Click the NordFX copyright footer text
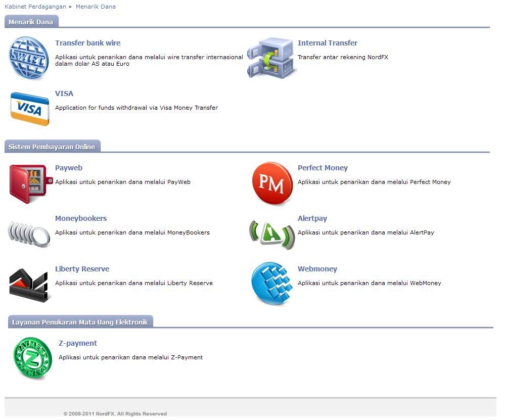The height and width of the screenshot is (420, 506). (115, 413)
